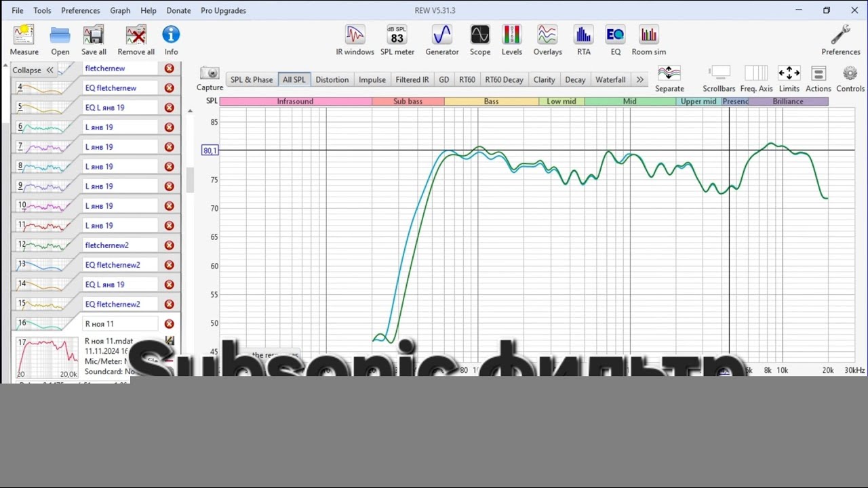Open the Freq. Axis options
868x488 pixels.
pyautogui.click(x=756, y=79)
